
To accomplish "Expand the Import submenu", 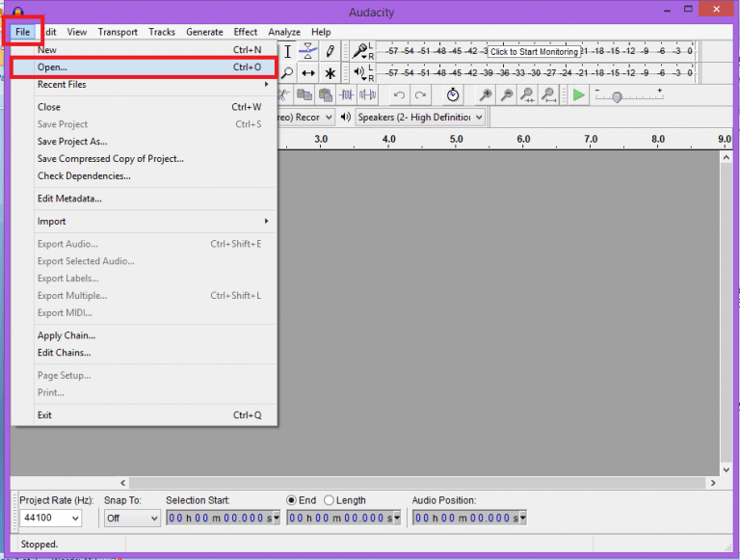I will point(154,221).
